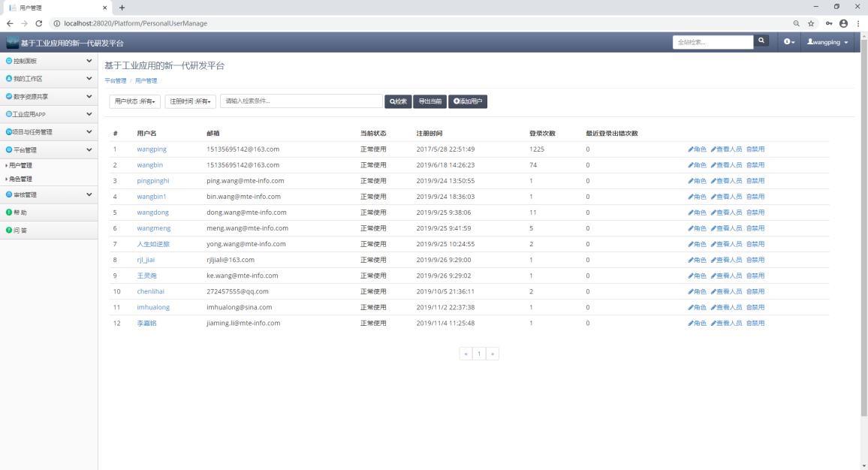This screenshot has height=470, width=868.
Task: Reload the page using browser refresh
Action: point(39,23)
